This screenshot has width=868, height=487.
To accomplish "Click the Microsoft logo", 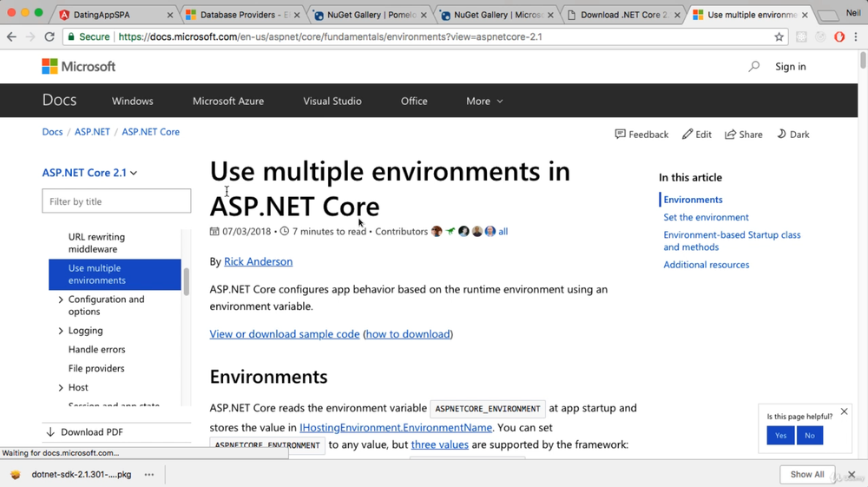I will pos(78,67).
